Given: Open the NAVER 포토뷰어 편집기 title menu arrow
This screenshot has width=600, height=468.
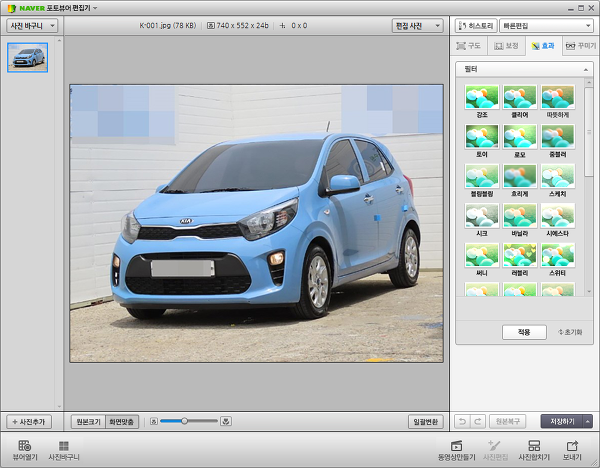Looking at the screenshot, I should (x=95, y=8).
